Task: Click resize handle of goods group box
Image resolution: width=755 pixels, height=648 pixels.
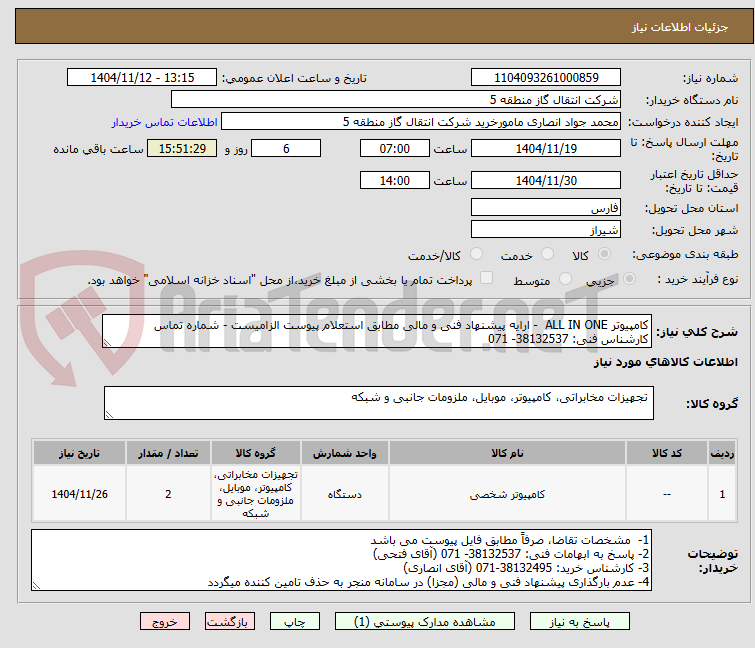Action: [x=109, y=415]
